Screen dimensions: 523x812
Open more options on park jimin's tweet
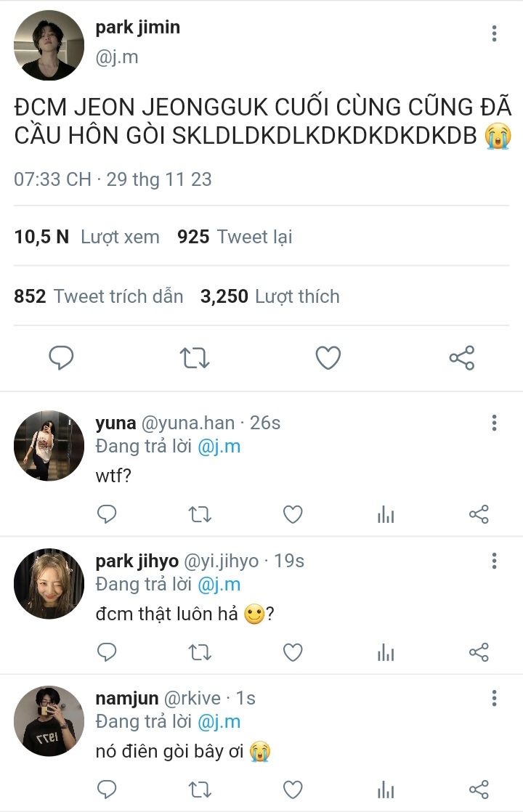tap(494, 33)
